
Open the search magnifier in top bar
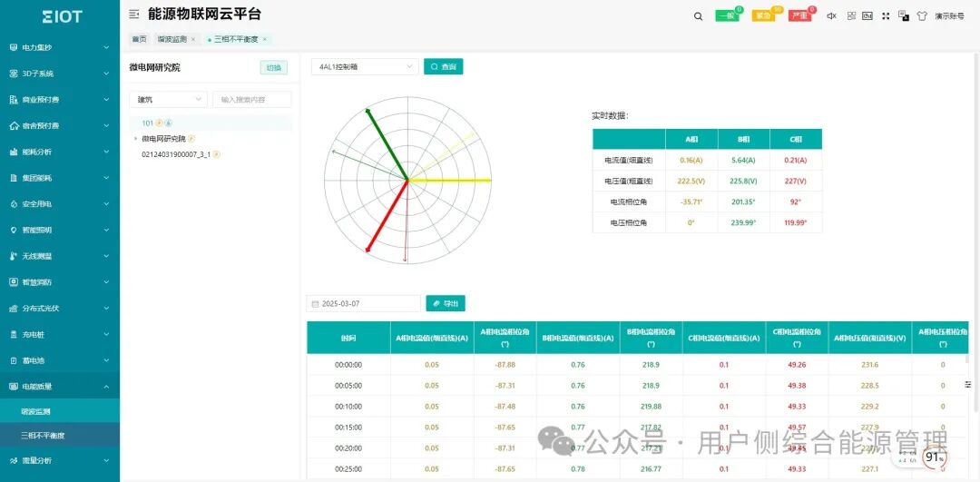click(x=698, y=17)
